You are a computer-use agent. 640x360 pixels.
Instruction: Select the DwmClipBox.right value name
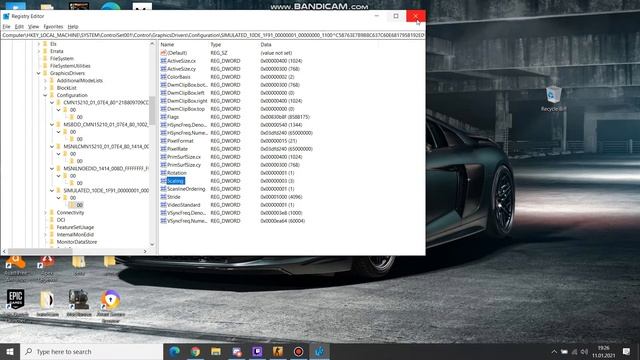coord(187,101)
